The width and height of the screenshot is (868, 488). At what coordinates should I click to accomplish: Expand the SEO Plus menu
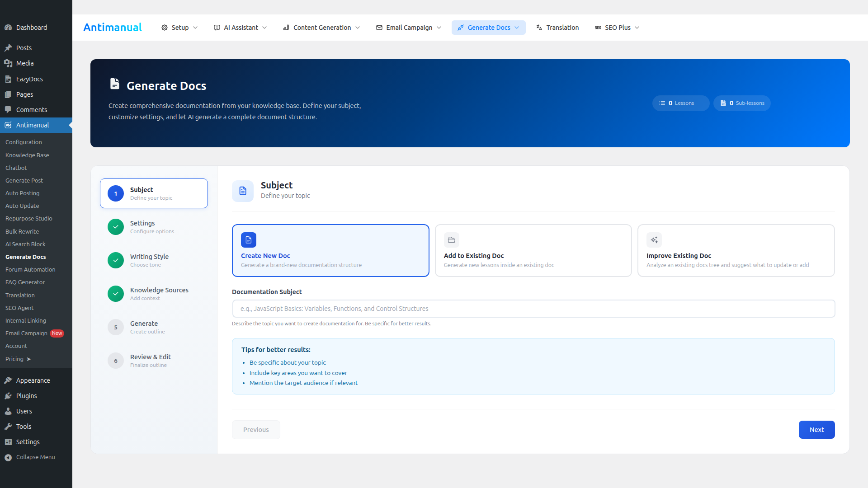617,28
